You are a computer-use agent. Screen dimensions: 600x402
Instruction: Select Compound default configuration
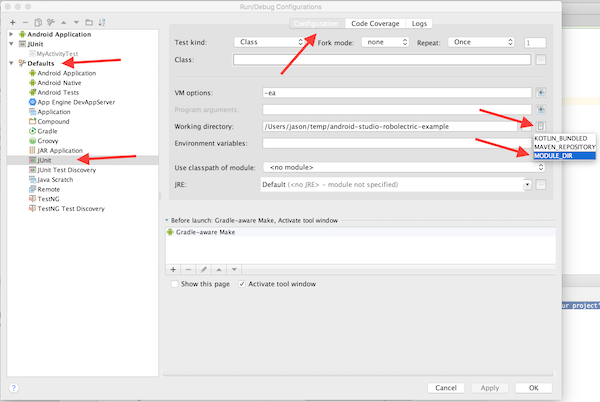coord(53,122)
